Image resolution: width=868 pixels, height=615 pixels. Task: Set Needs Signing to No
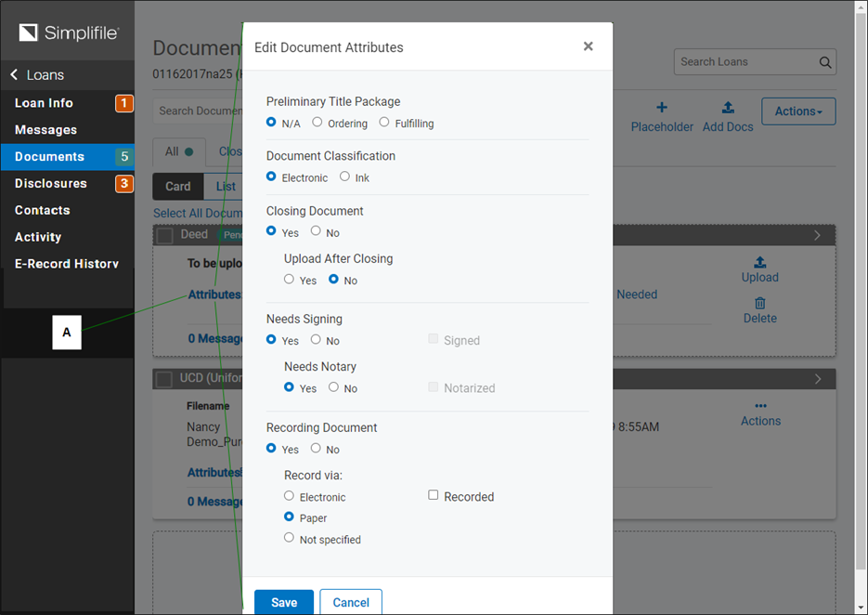[316, 339]
